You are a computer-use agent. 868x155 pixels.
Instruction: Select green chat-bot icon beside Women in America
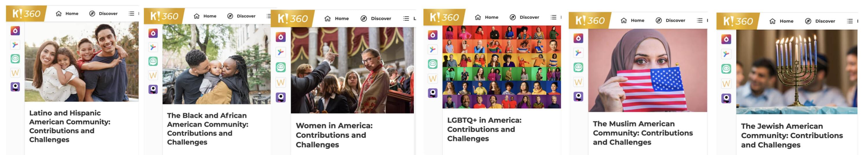pyautogui.click(x=281, y=67)
